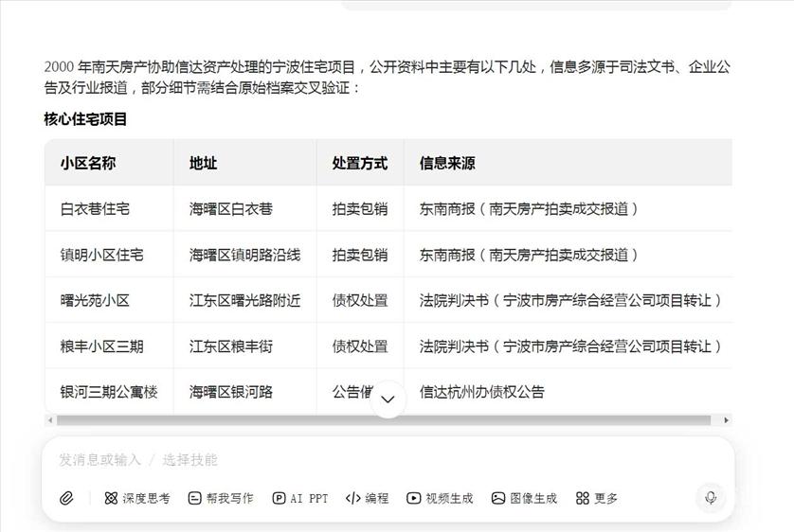Click the 处置方式 column header
794x532 pixels.
coord(359,163)
